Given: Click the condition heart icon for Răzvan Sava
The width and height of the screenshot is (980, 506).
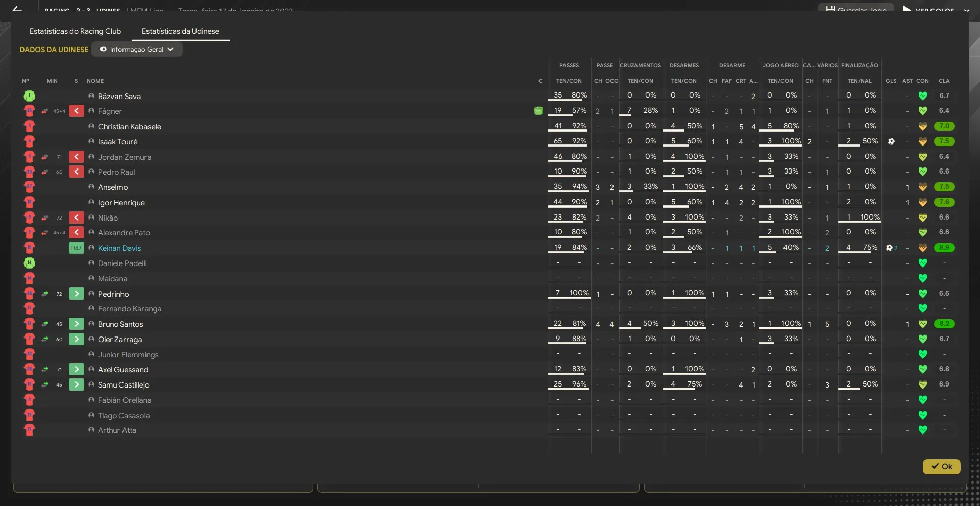Looking at the screenshot, I should (x=923, y=95).
